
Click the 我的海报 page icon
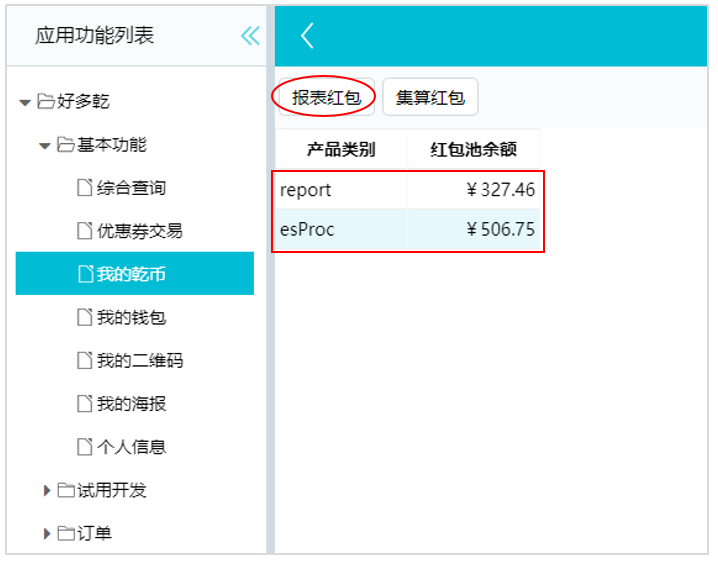[x=85, y=404]
